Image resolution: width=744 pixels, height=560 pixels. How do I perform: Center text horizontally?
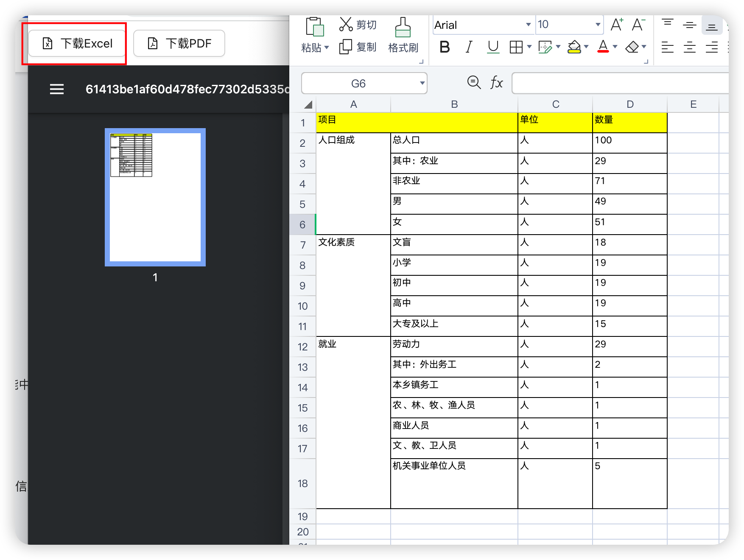coord(690,47)
